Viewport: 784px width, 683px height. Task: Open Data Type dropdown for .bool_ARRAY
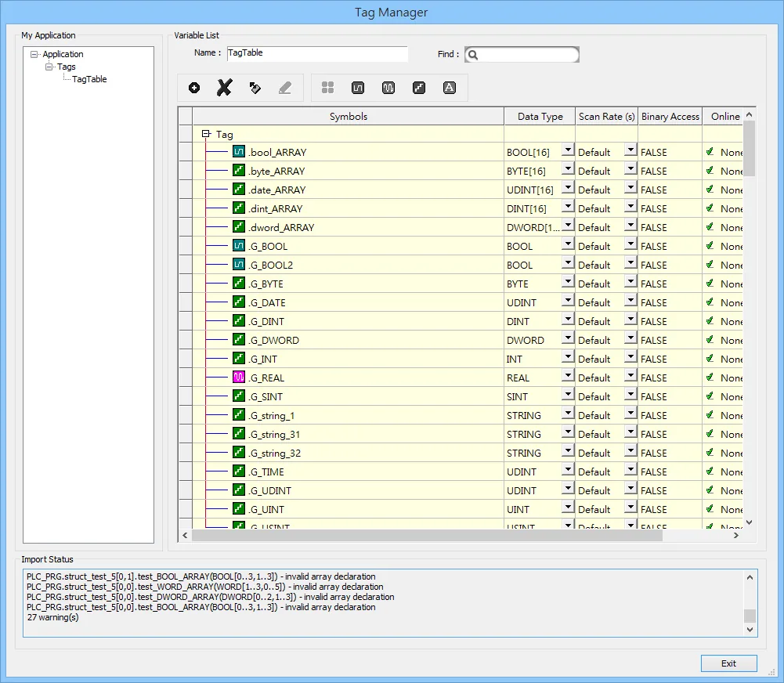point(568,150)
